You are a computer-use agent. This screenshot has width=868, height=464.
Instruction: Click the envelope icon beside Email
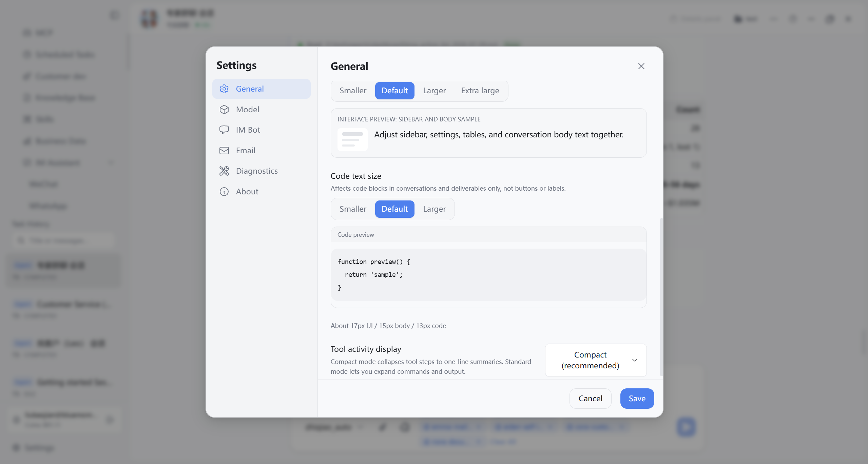224,151
